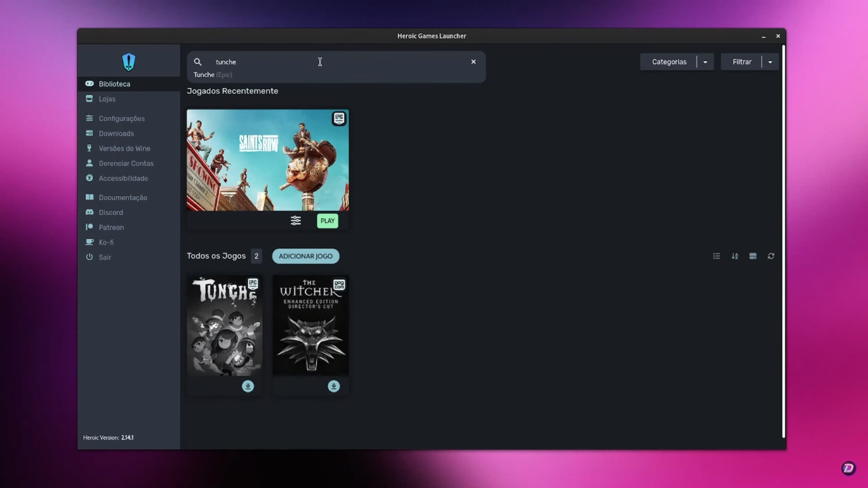Click the wine glass icon for Versões do Wine
868x488 pixels.
pos(89,148)
